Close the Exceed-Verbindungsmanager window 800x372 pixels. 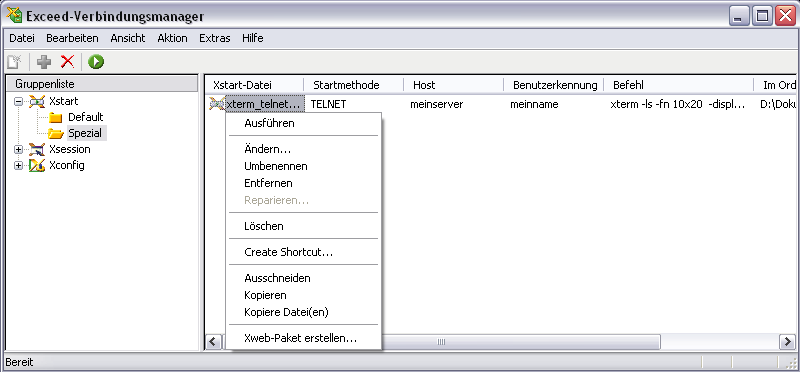786,17
